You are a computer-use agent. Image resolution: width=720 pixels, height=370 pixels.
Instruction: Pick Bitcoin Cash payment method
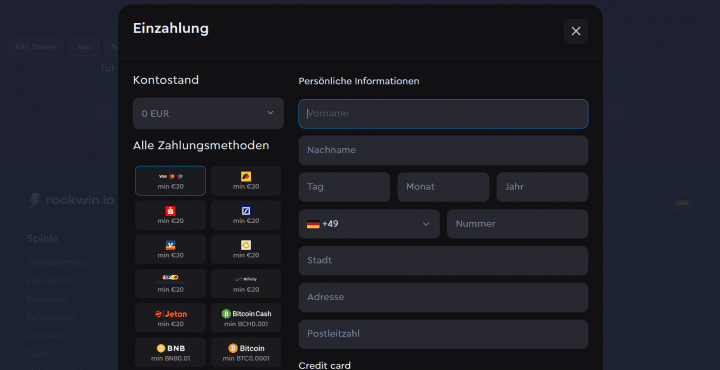pyautogui.click(x=246, y=318)
